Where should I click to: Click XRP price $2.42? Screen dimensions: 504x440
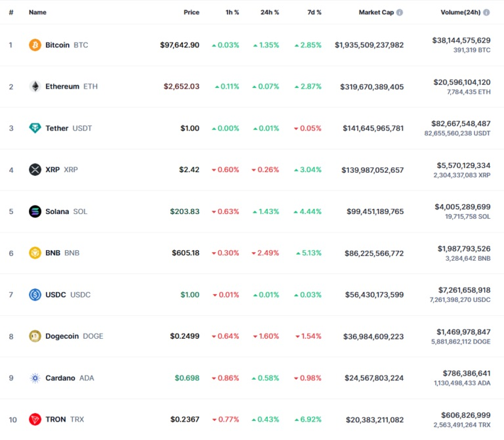click(189, 169)
